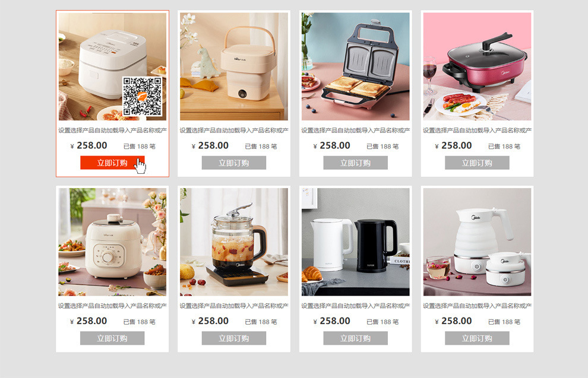This screenshot has height=378, width=588.
Task: Open the white foldable travel kettle image
Action: (x=477, y=242)
